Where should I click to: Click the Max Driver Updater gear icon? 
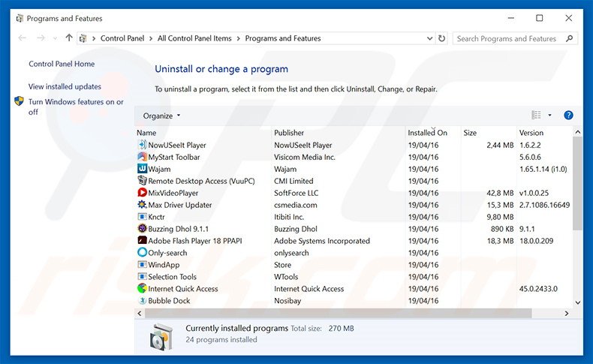[142, 205]
